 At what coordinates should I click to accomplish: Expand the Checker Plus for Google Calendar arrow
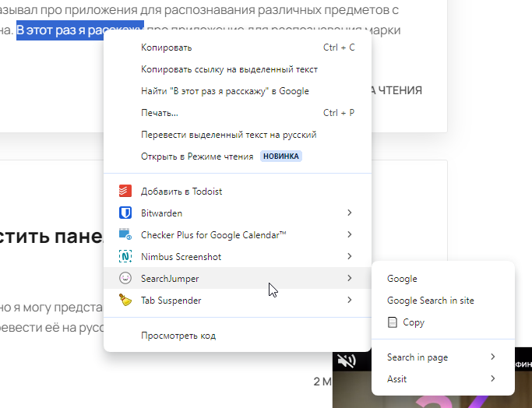pos(350,234)
